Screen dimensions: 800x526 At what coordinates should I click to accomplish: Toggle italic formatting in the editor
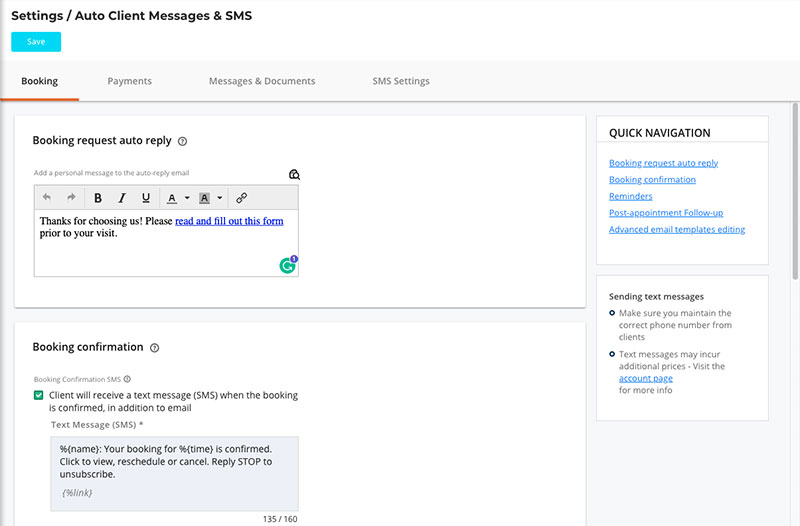pos(122,198)
